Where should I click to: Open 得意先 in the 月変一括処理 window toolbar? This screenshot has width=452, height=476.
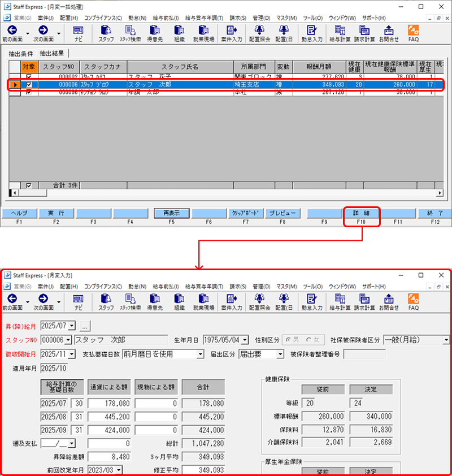[x=155, y=33]
